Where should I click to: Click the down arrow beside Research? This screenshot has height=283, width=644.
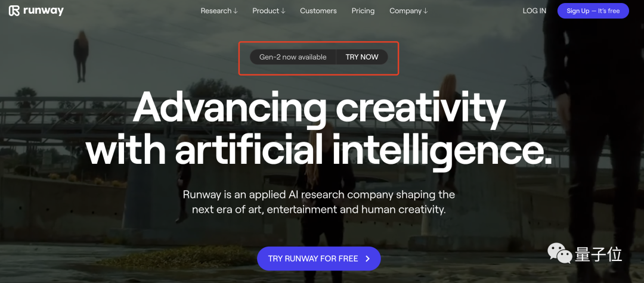tap(236, 11)
